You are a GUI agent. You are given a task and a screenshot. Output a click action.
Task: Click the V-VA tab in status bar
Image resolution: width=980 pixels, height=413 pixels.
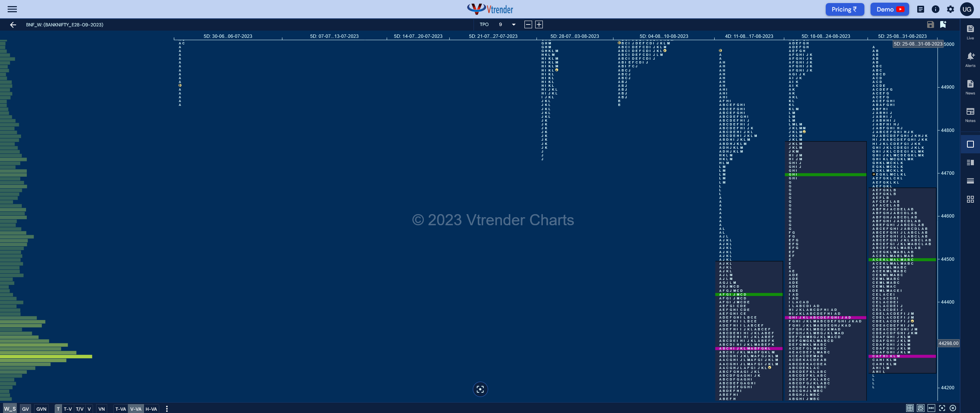click(136, 409)
